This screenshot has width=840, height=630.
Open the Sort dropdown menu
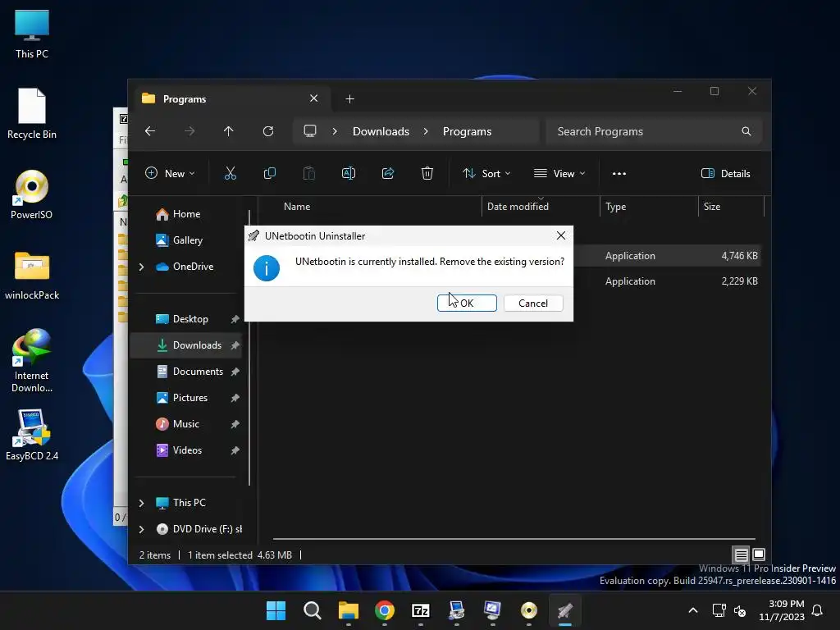[x=486, y=173]
